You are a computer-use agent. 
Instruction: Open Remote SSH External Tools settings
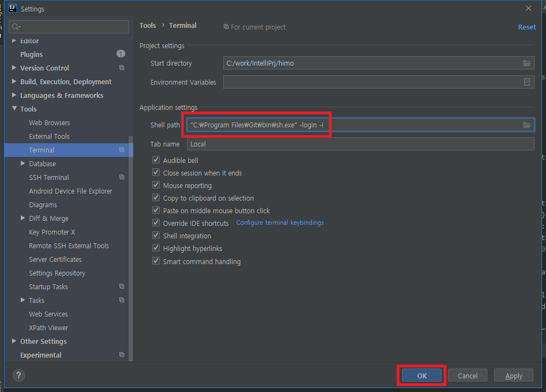(x=69, y=246)
